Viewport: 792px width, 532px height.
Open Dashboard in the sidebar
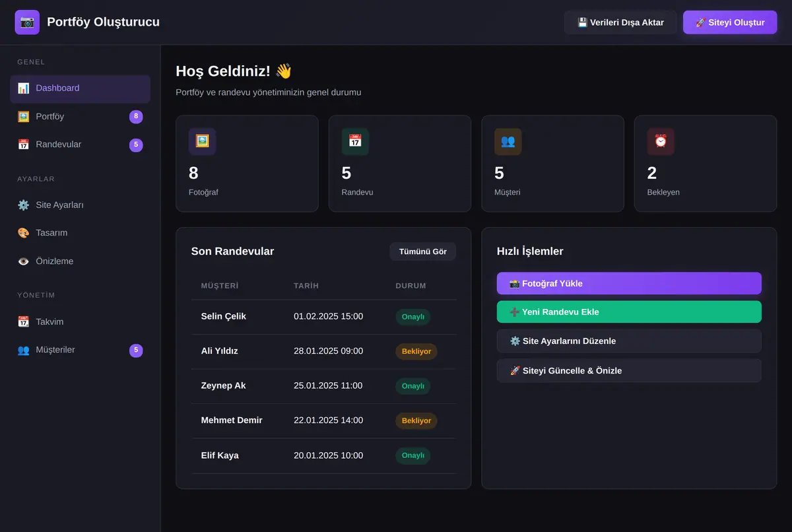(x=80, y=88)
